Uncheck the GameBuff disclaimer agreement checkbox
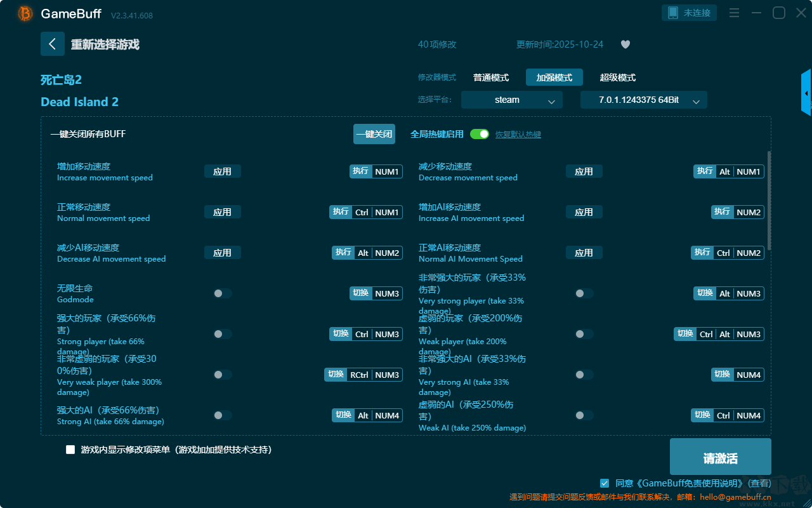 point(605,483)
